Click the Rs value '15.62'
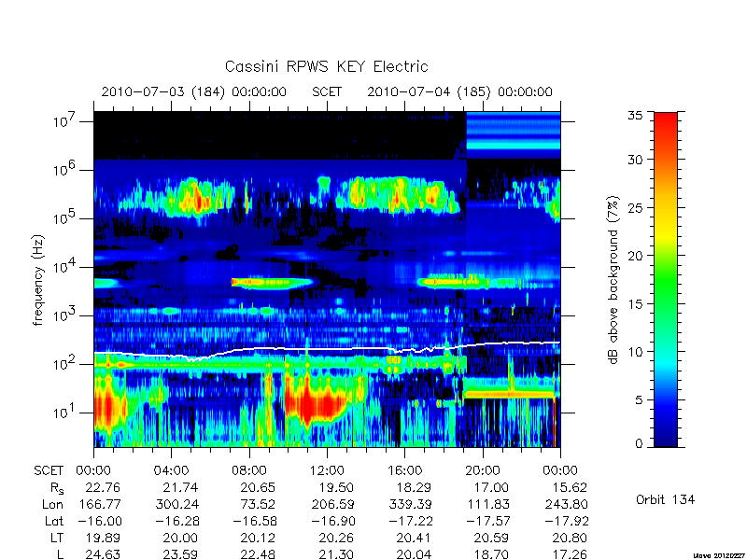This screenshot has width=747, height=560. (x=570, y=487)
